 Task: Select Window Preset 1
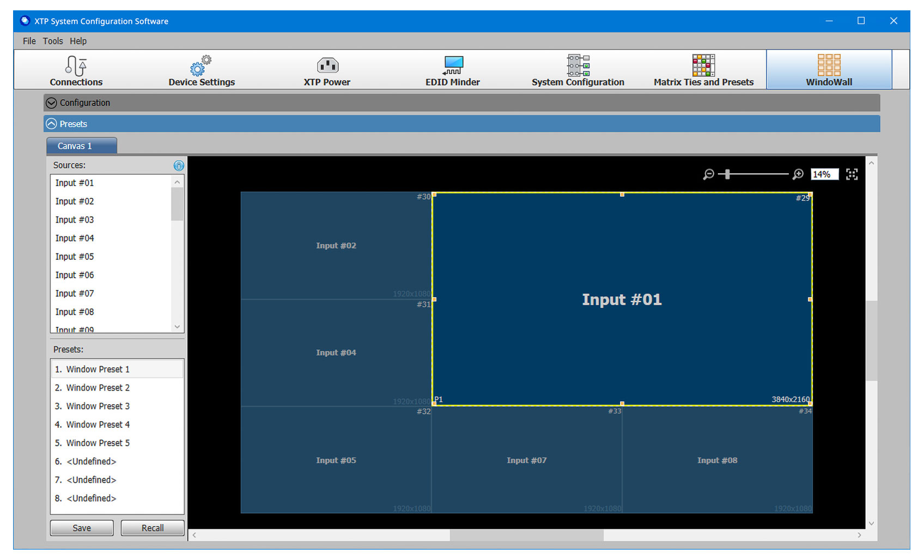tap(117, 369)
